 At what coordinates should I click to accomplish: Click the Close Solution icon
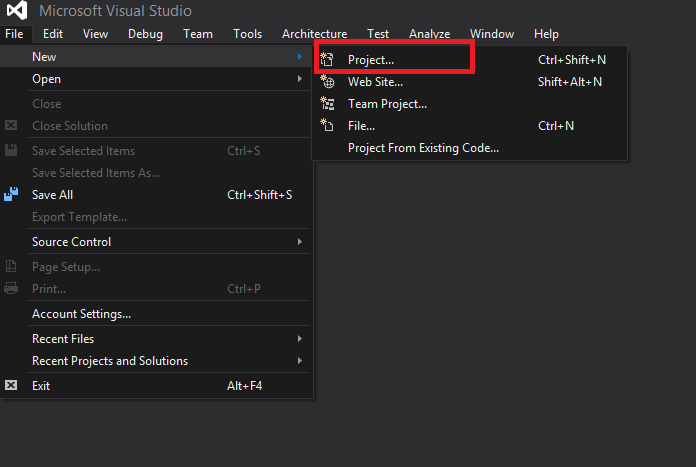tap(11, 125)
